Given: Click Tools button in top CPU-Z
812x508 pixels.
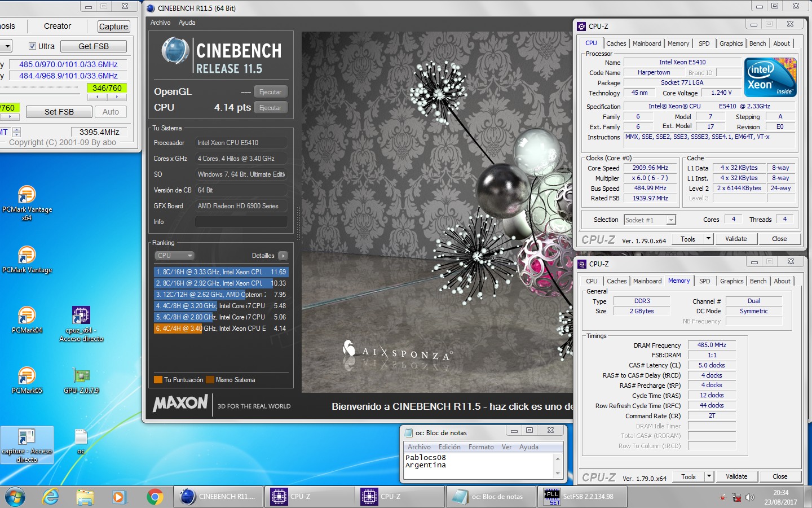Looking at the screenshot, I should [x=687, y=239].
